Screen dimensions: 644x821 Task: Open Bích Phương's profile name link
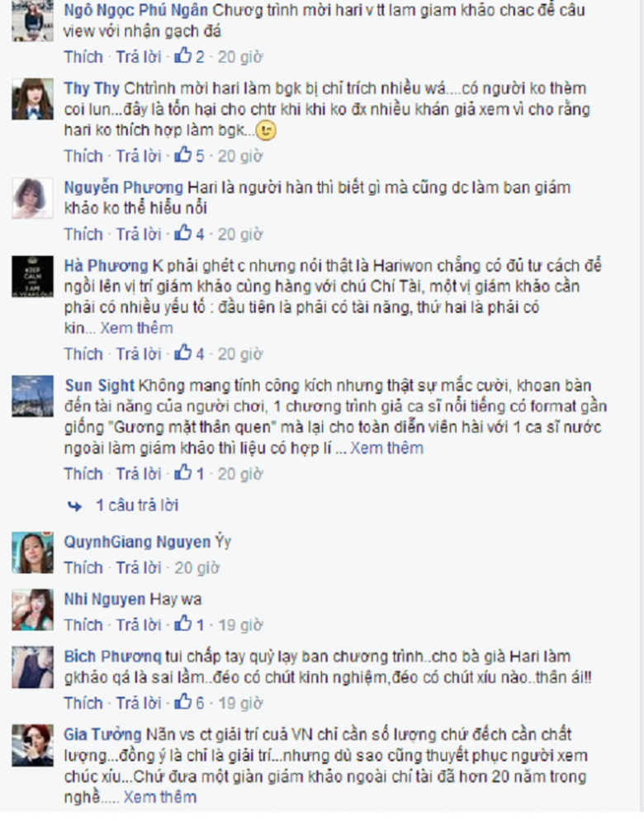coord(112,657)
